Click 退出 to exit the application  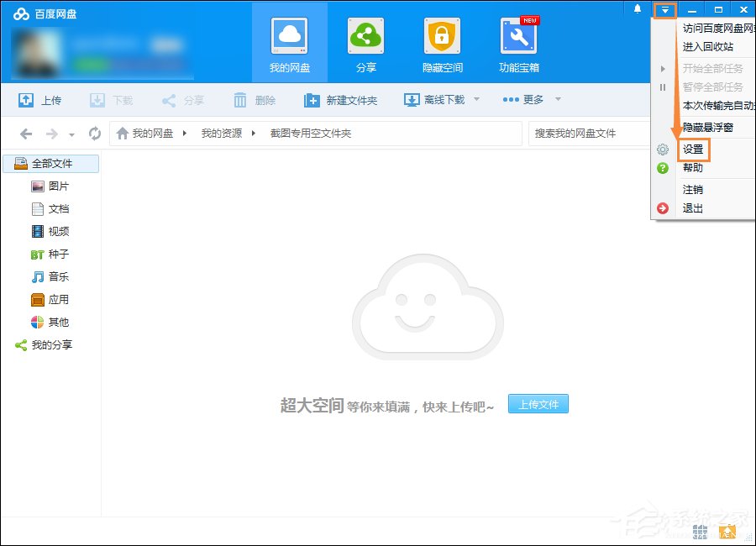(x=692, y=207)
